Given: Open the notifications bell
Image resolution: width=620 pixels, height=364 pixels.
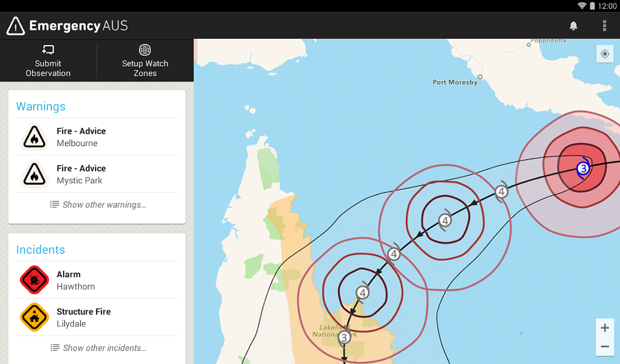Looking at the screenshot, I should 573,26.
